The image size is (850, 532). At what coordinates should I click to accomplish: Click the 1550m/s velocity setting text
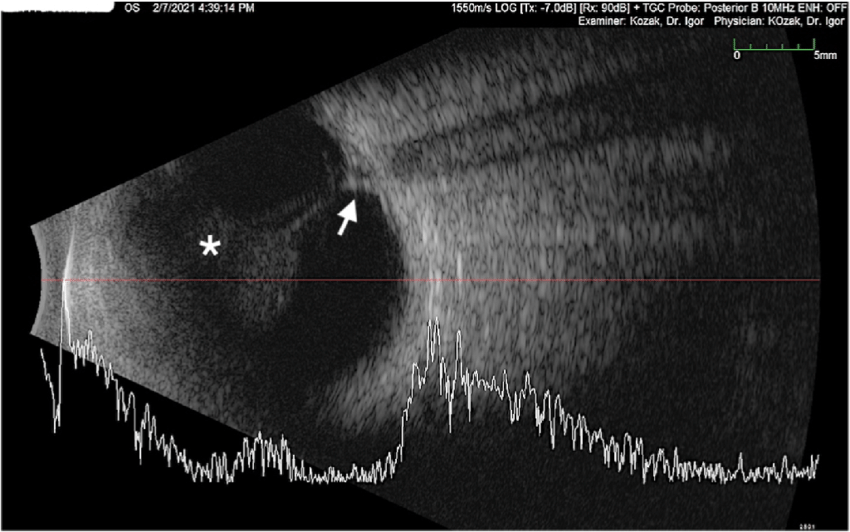(474, 8)
